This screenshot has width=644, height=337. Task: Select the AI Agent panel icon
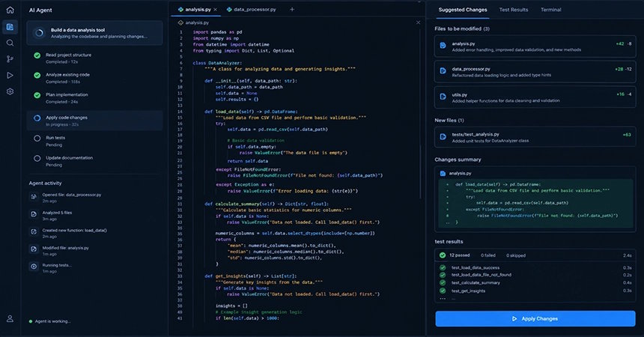[10, 27]
